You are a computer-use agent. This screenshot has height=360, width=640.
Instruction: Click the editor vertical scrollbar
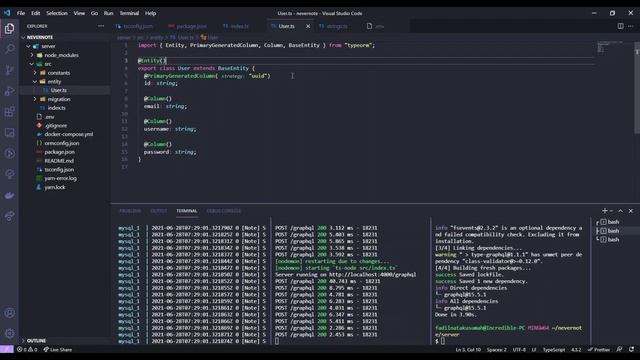[637, 87]
